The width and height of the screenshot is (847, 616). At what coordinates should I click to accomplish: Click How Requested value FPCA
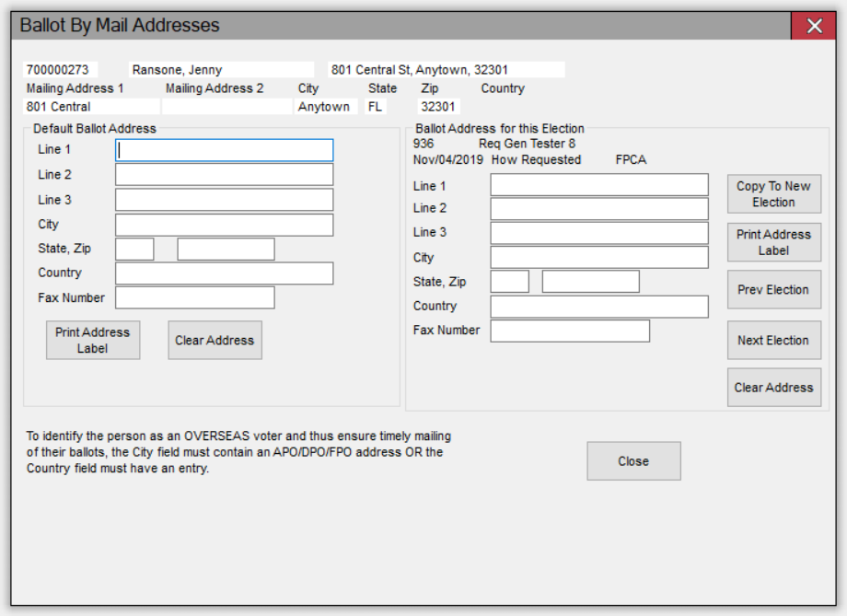point(631,160)
